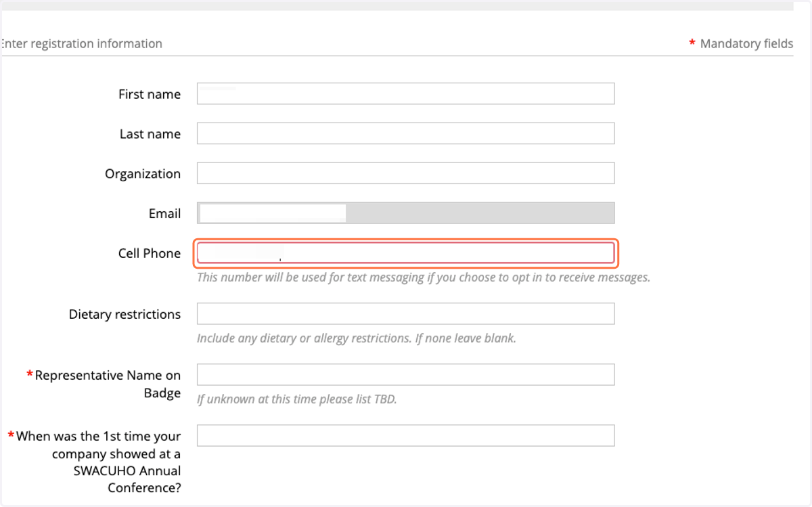
Task: Click the 'If none leave blank' hint
Action: [357, 338]
